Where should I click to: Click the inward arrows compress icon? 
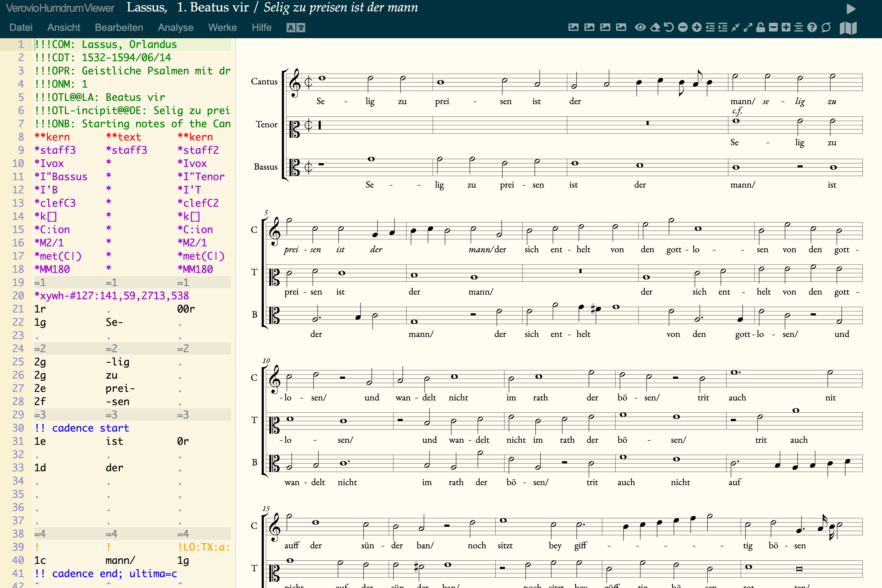coord(735,27)
